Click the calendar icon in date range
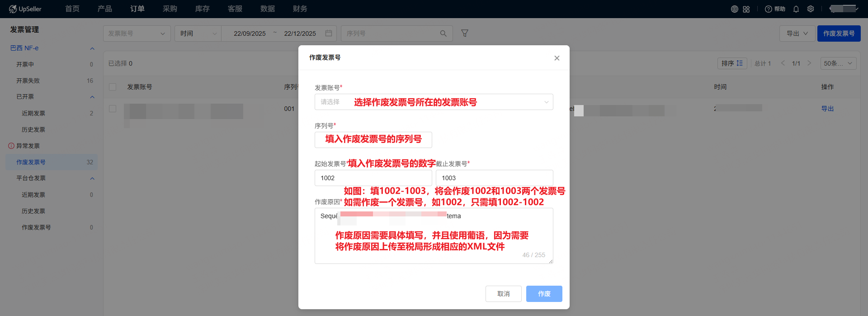This screenshot has width=868, height=316. (329, 34)
